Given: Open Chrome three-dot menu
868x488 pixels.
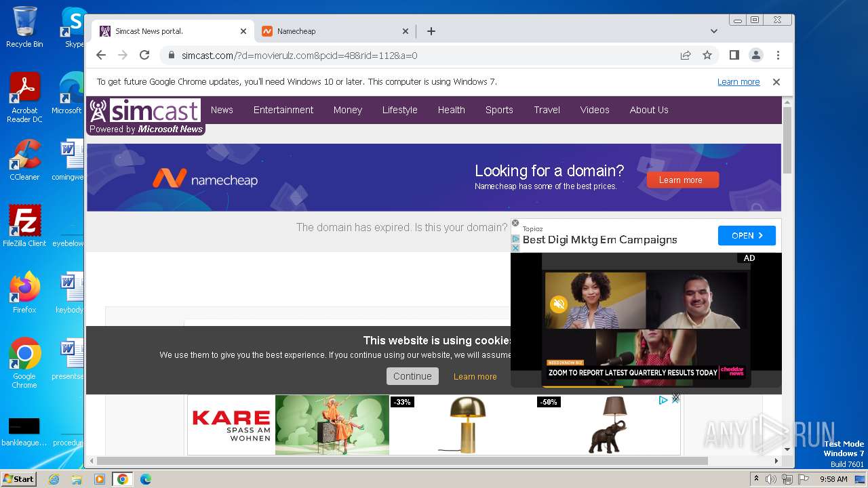Looking at the screenshot, I should [778, 55].
